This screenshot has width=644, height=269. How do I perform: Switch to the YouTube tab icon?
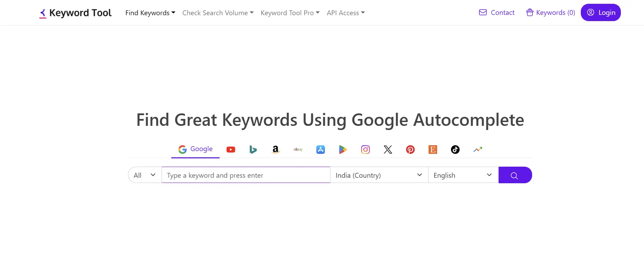pos(231,149)
